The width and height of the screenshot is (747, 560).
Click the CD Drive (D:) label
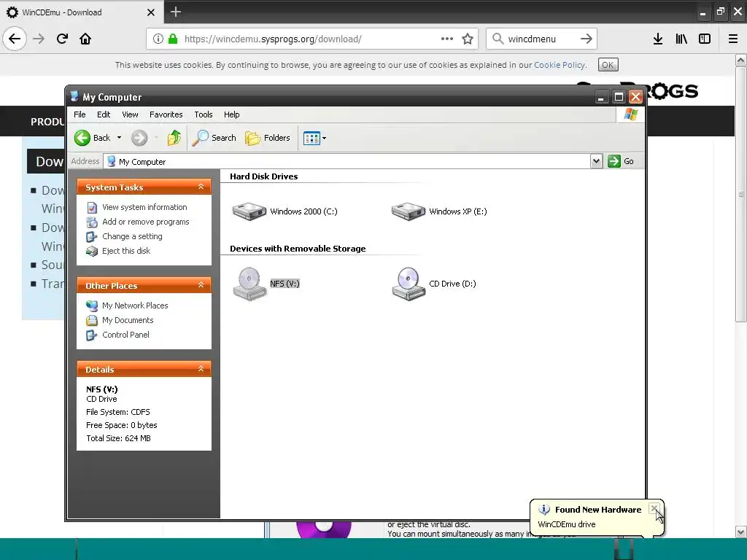click(x=452, y=284)
